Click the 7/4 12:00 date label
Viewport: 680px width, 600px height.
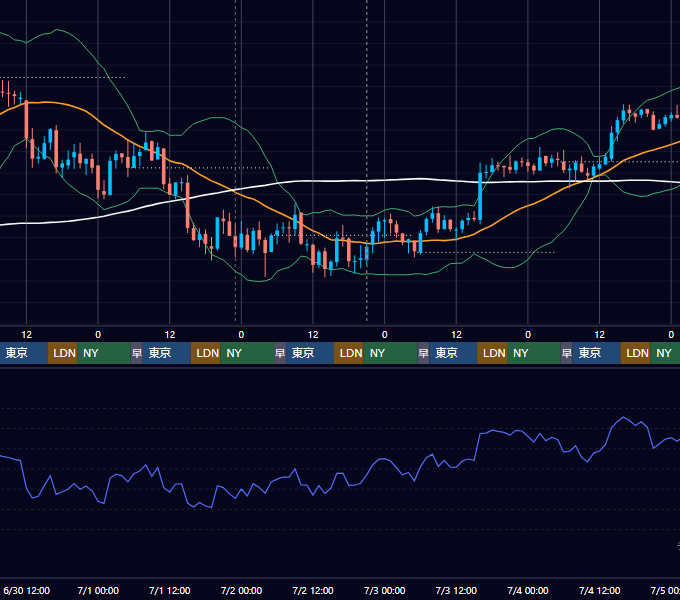tap(599, 590)
